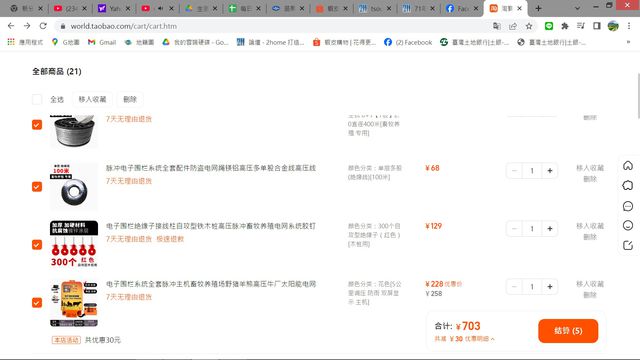Click the share/edit icon in right sidebar
The width and height of the screenshot is (640, 360).
click(628, 245)
